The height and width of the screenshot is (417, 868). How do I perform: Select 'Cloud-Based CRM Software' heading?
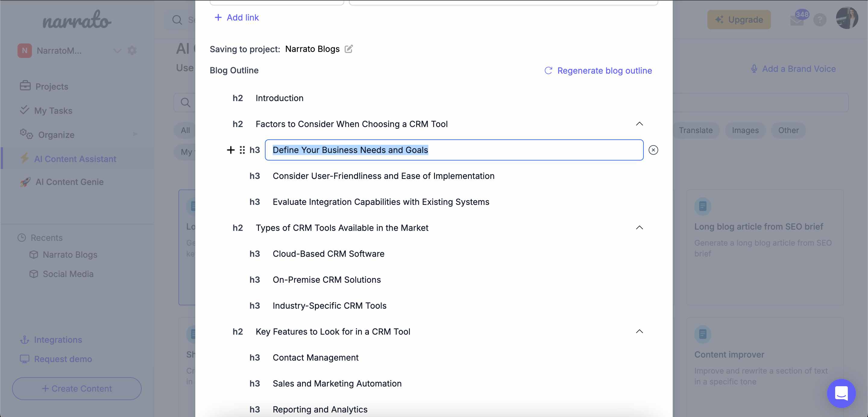pyautogui.click(x=328, y=254)
